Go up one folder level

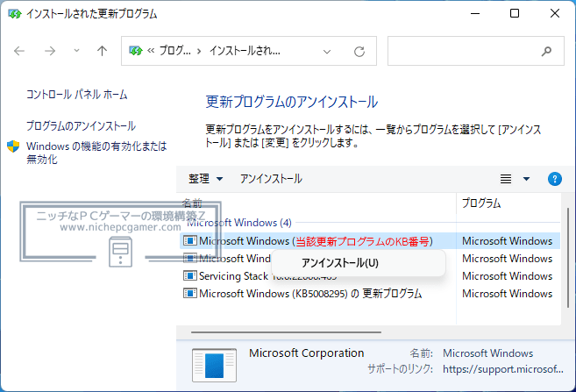tap(102, 51)
